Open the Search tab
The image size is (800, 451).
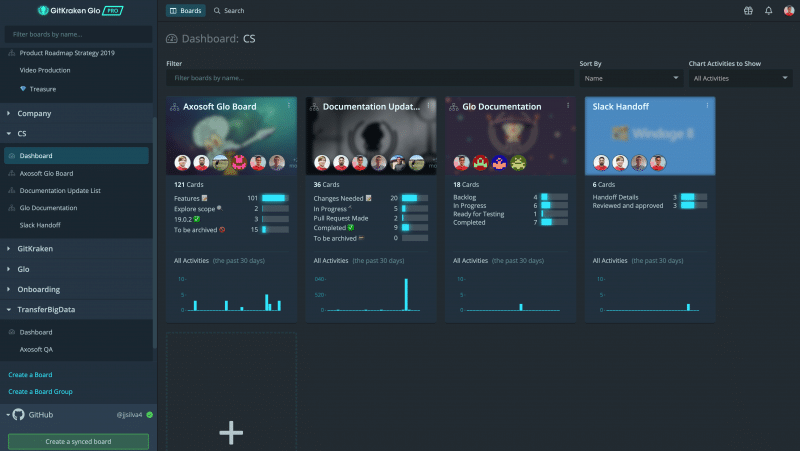[x=229, y=11]
